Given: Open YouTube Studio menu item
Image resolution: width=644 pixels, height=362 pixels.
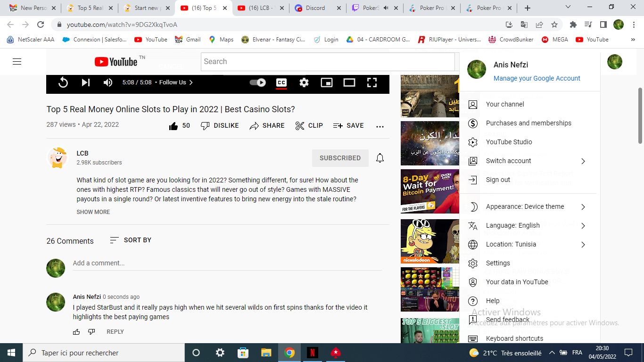Looking at the screenshot, I should click(x=530, y=142).
